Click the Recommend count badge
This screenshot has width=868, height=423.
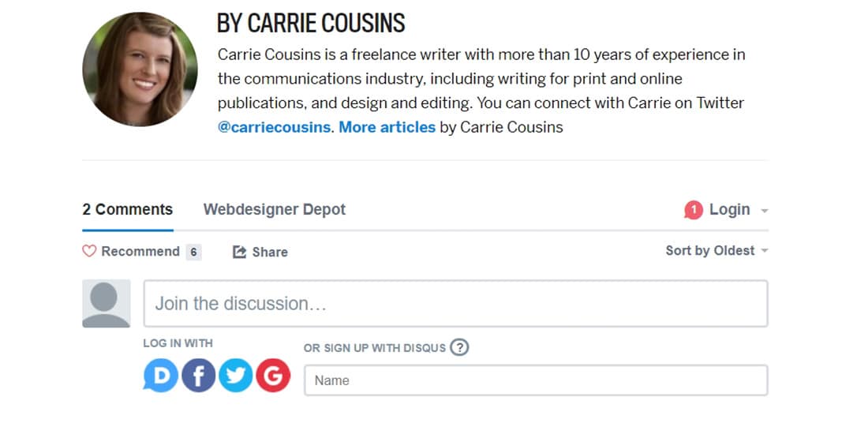tap(193, 252)
